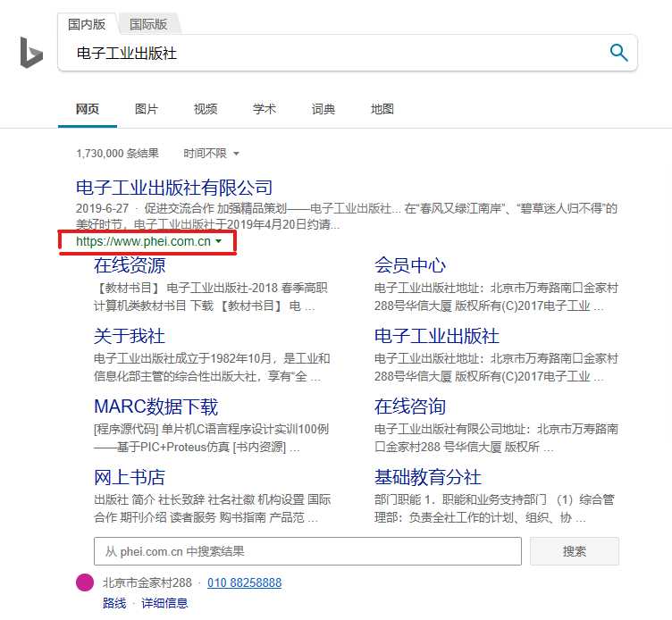Viewport: 672px width, 620px height.
Task: Open the MARC数据下载 sitelink
Action: coord(156,406)
